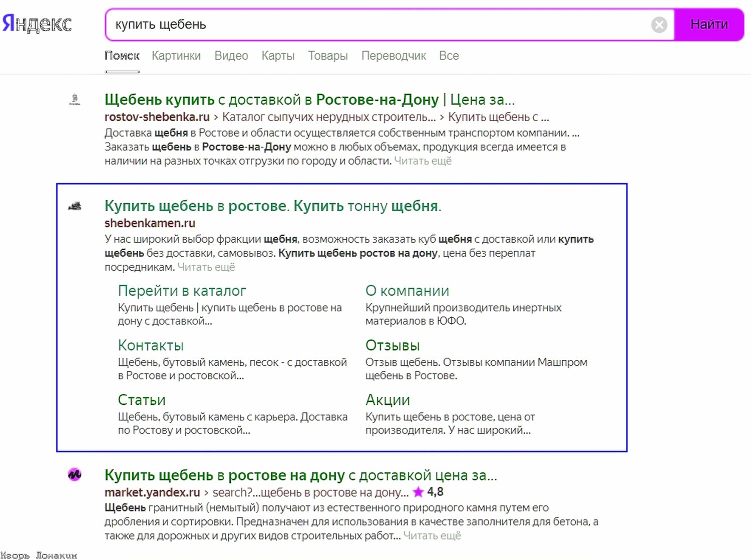Click the rostov-shebenka.ru site favicon
Screen dimensions: 751x560
(75, 100)
